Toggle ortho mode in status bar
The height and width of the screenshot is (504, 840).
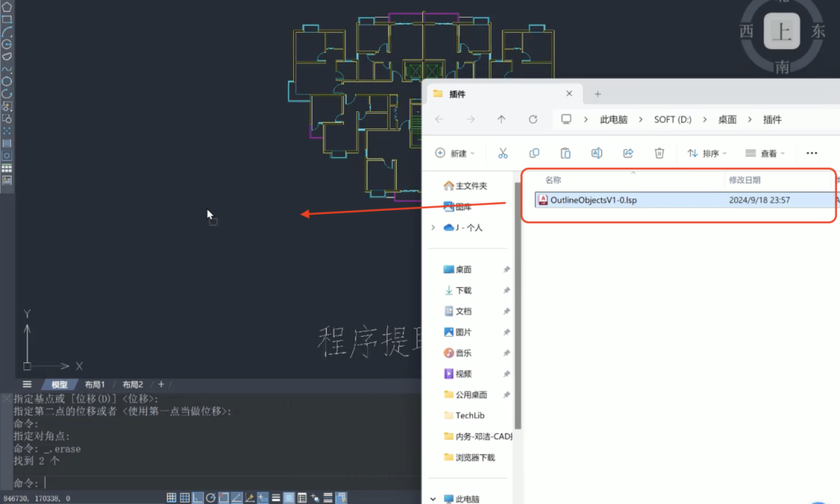(198, 498)
